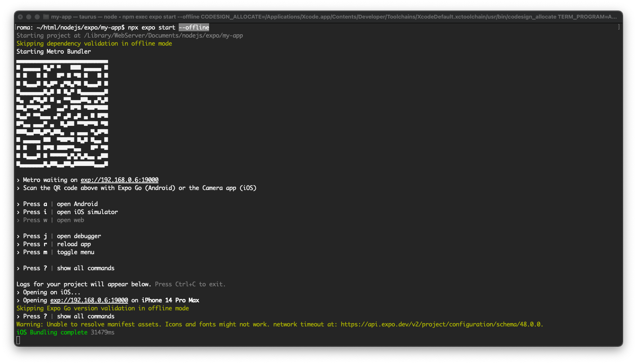The image size is (637, 364).
Task: Click the 'iOS Bundling complete' status text
Action: (x=52, y=332)
